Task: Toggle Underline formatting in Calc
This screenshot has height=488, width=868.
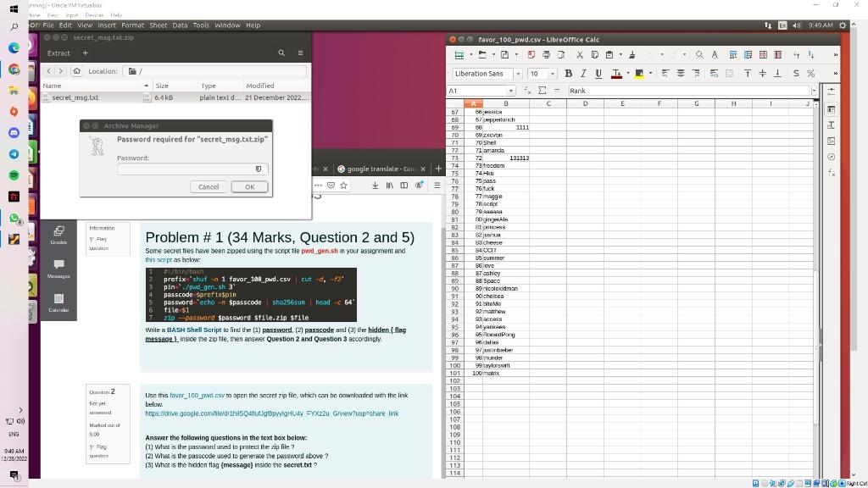Action: [x=598, y=74]
